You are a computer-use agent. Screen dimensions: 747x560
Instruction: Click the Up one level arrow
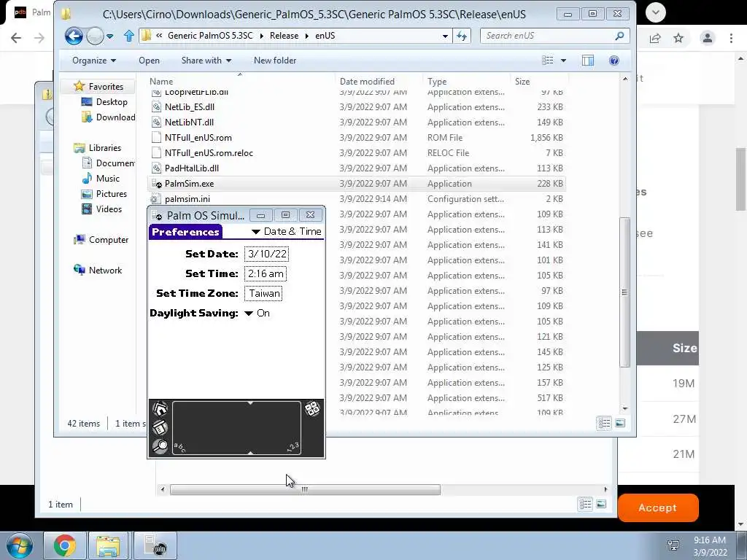(128, 36)
